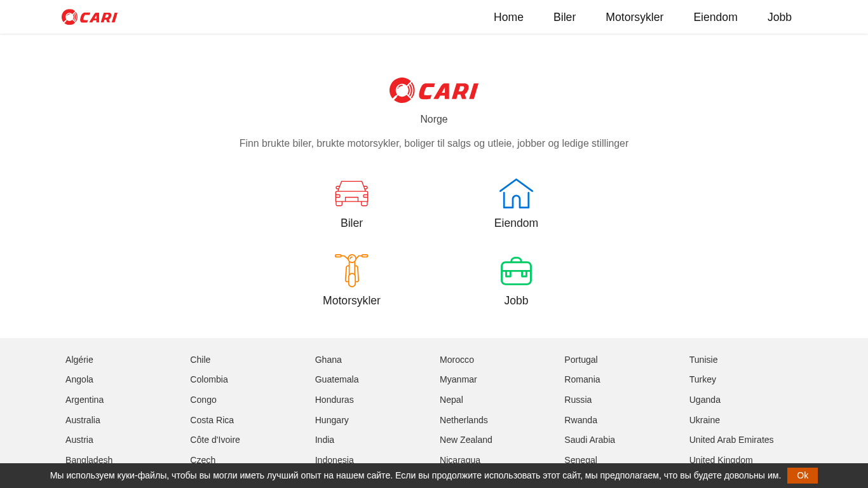Select the Honduras country link

pyautogui.click(x=334, y=400)
